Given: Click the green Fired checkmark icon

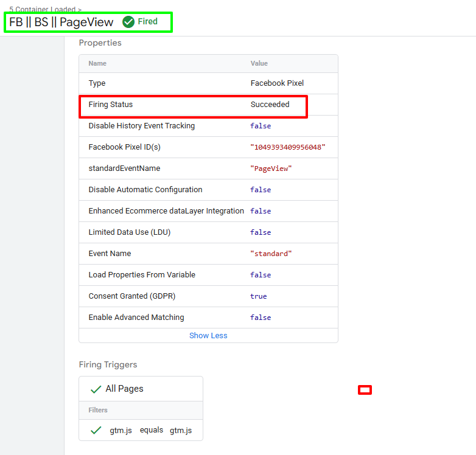Looking at the screenshot, I should pos(128,22).
